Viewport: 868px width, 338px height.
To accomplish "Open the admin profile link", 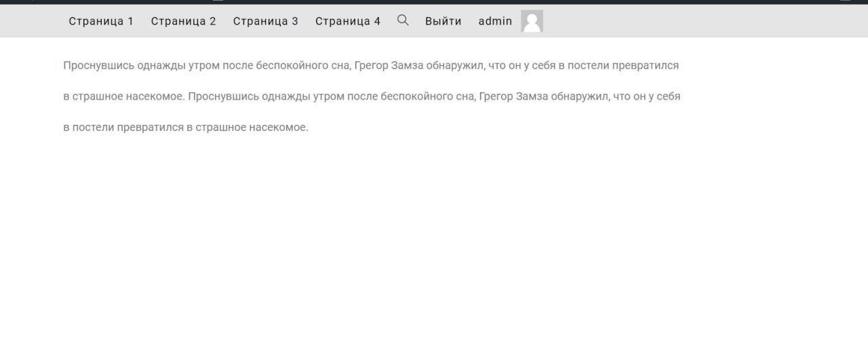I will coord(495,21).
